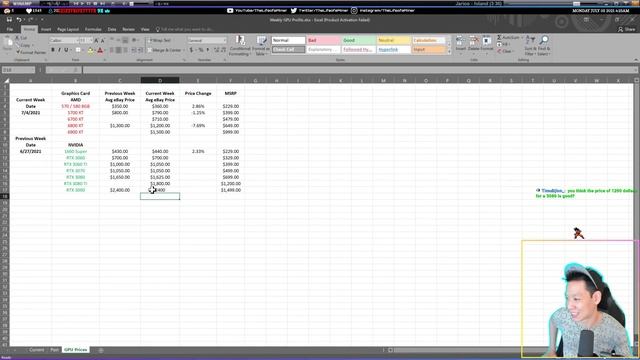
Task: Toggle Italic formatting
Action: point(59,50)
